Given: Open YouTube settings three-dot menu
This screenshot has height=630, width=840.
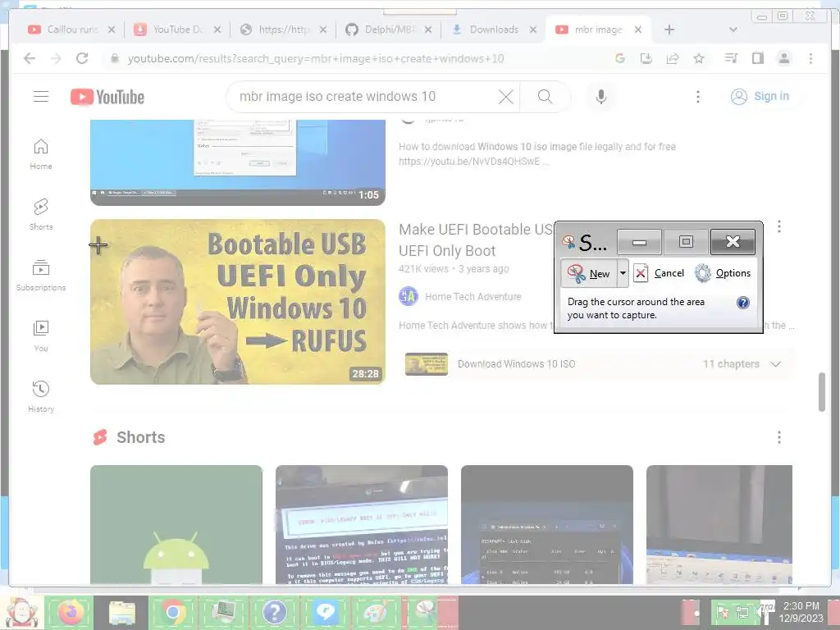Looking at the screenshot, I should pos(697,97).
